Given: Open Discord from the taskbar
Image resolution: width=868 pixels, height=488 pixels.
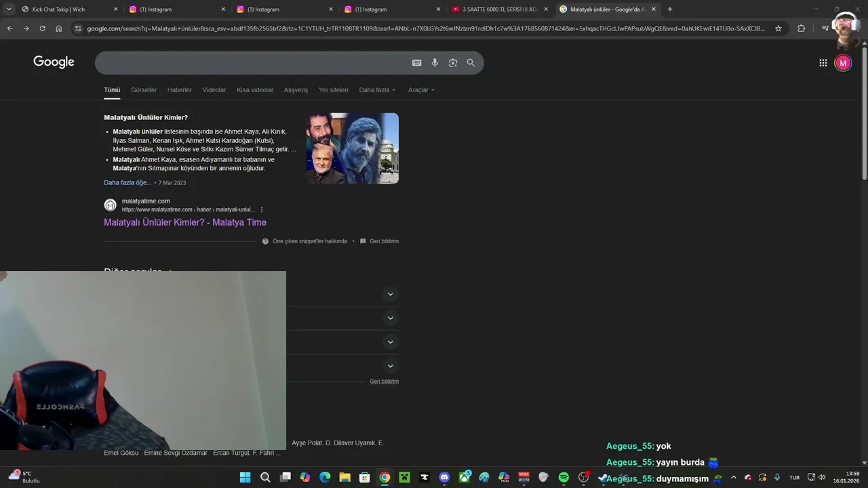Looking at the screenshot, I should coord(444,477).
